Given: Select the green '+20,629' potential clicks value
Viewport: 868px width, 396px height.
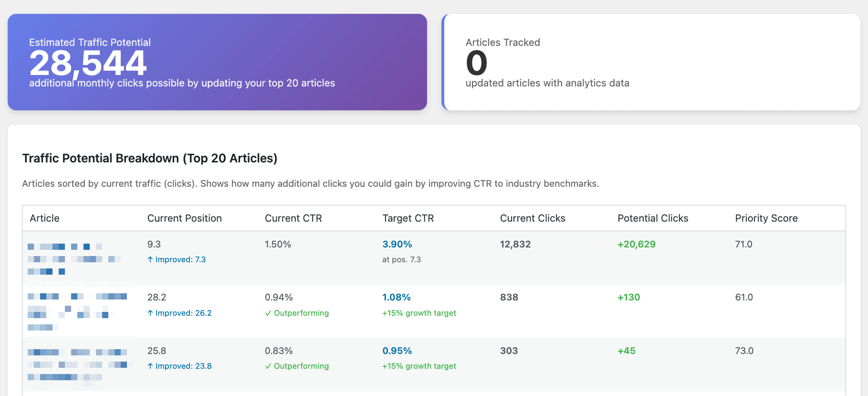Looking at the screenshot, I should pos(636,244).
